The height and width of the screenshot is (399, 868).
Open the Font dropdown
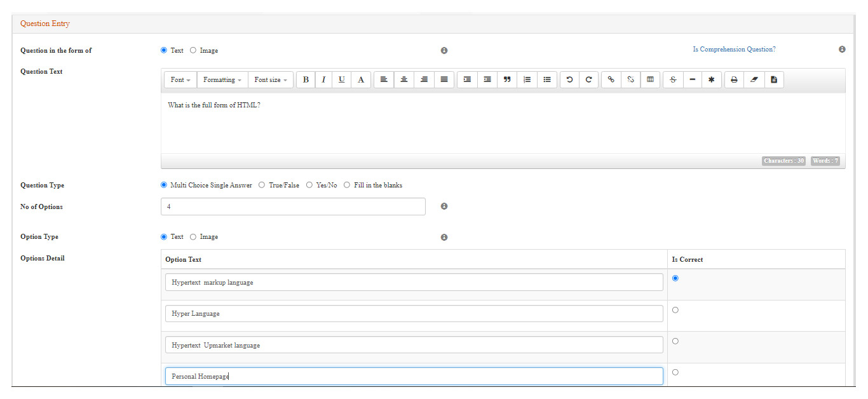pos(180,80)
